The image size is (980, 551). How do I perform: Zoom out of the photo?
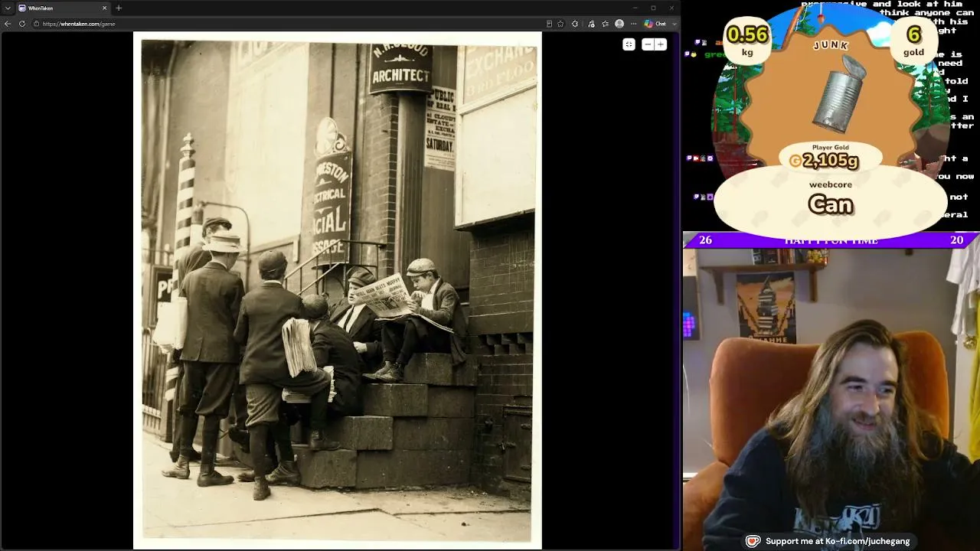coord(648,44)
